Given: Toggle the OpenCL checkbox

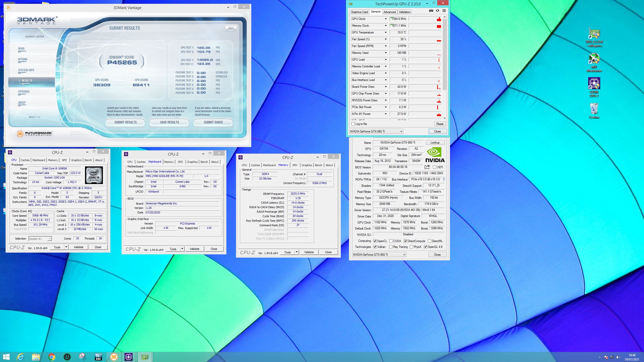Looking at the screenshot, I should click(x=375, y=241).
